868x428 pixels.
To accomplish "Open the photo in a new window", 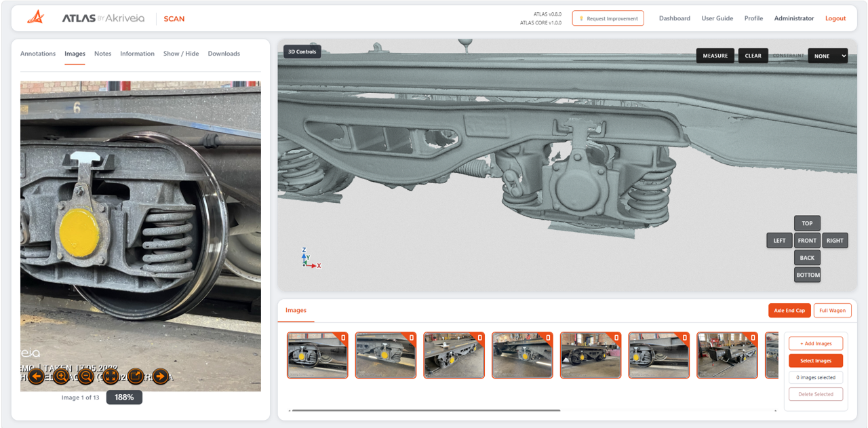I will [136, 376].
